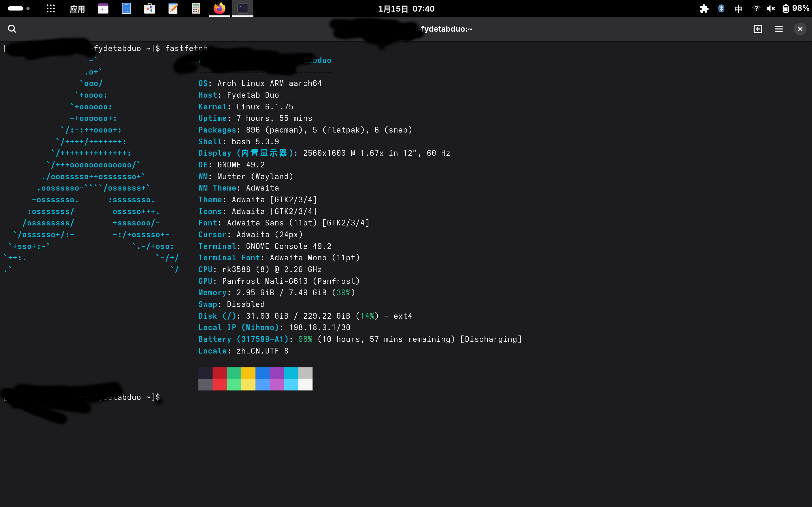Click the purple palette color block, darker shade
The height and width of the screenshot is (507, 812).
pyautogui.click(x=277, y=373)
